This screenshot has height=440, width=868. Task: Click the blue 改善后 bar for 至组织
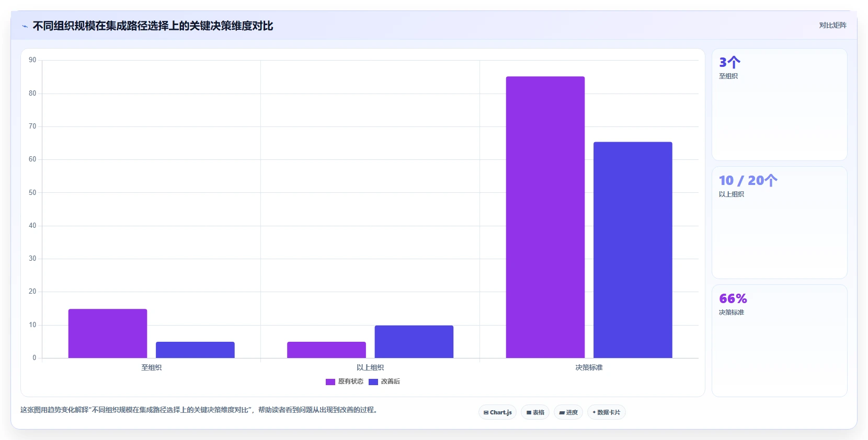tap(195, 350)
